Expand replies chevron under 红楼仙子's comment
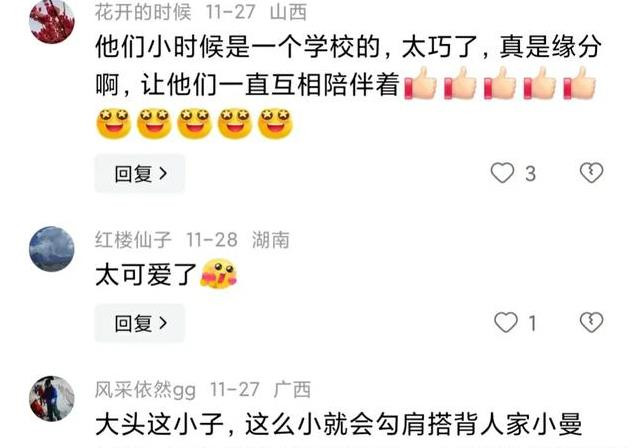 pos(163,323)
